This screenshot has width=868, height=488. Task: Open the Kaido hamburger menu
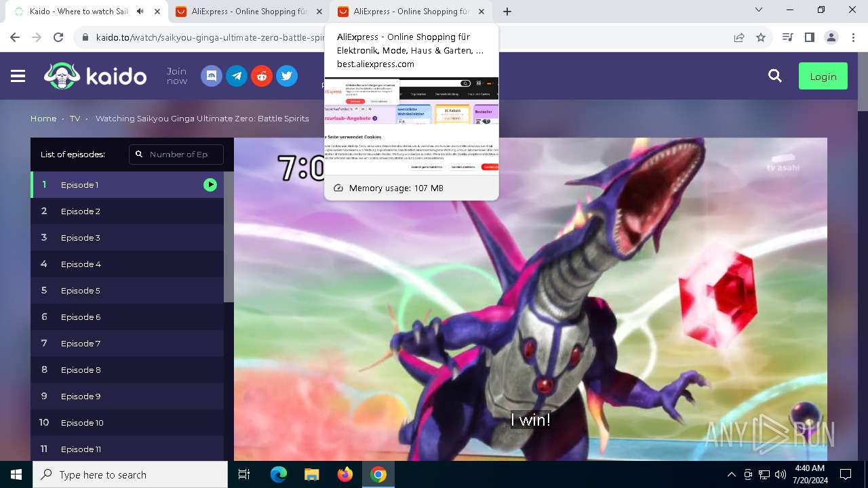pyautogui.click(x=18, y=77)
